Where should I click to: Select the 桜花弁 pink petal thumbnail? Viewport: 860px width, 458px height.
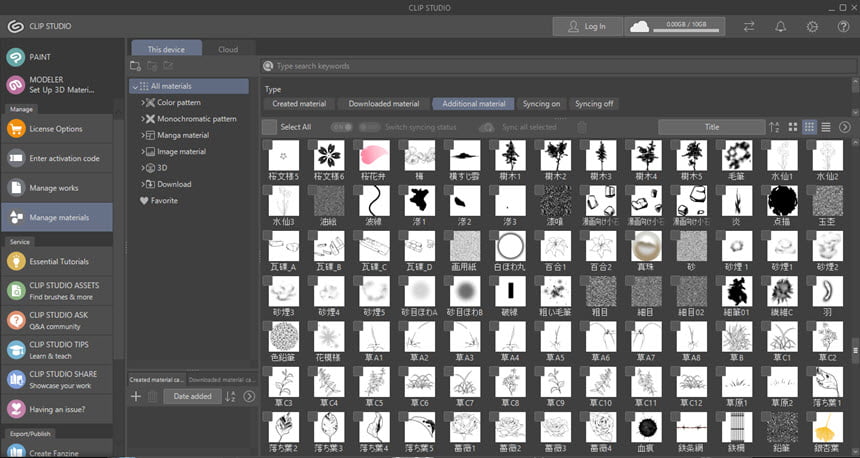[375, 155]
